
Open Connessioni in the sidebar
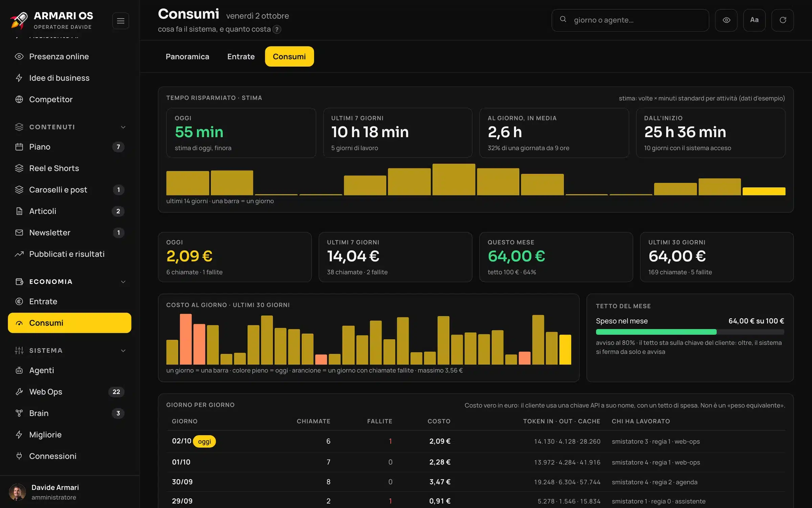69,456
